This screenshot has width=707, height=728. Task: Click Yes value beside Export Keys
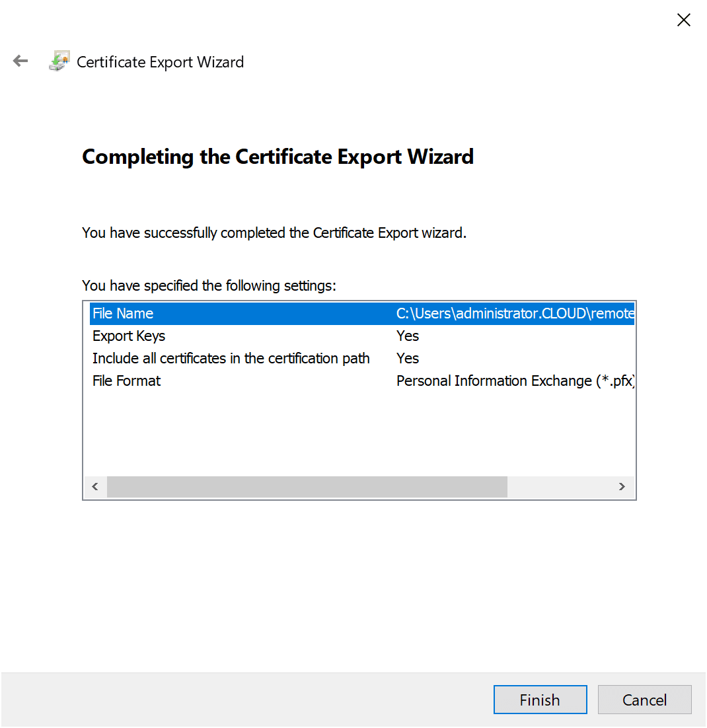(x=407, y=336)
